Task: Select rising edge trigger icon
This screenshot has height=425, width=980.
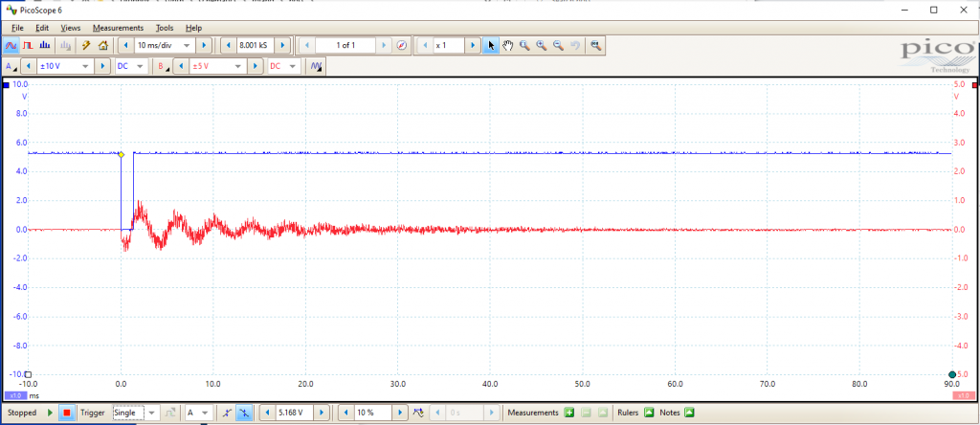Action: tap(228, 414)
